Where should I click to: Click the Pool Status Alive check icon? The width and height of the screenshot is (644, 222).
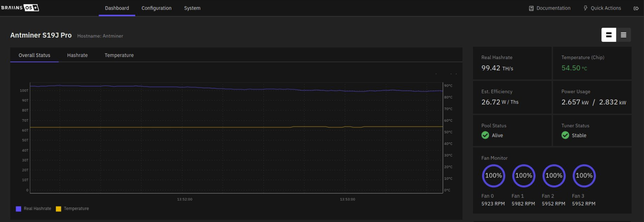(x=485, y=135)
